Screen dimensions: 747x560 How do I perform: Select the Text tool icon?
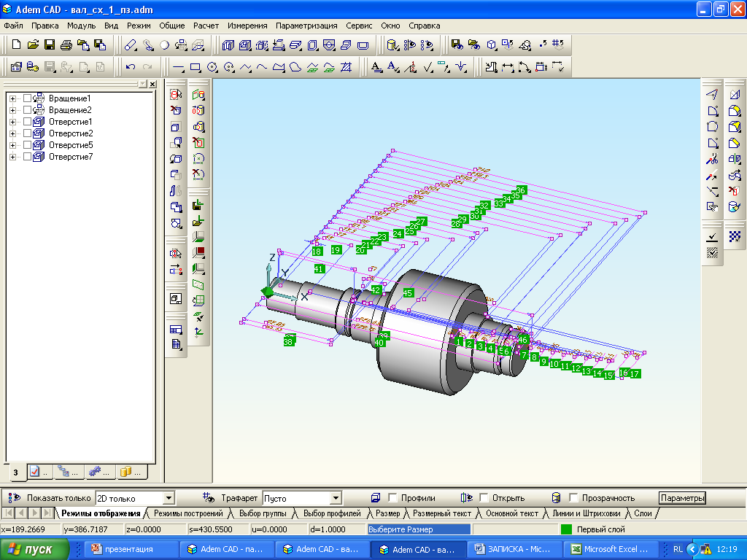point(376,67)
